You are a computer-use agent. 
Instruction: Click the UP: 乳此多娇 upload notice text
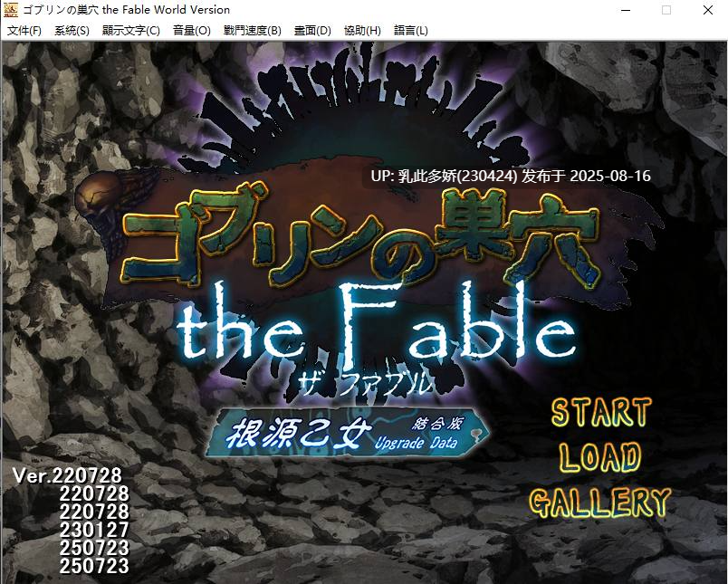click(511, 176)
